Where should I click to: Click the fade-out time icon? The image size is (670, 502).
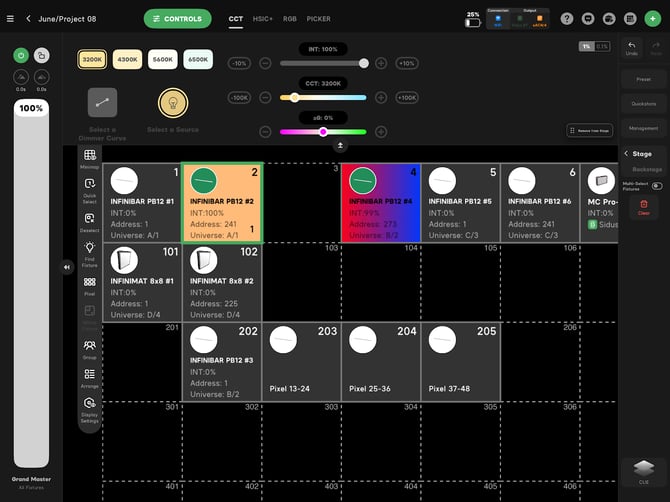[41, 77]
